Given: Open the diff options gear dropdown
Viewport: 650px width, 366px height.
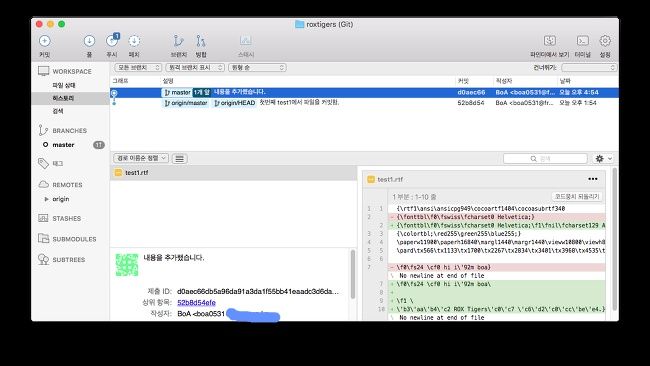Looking at the screenshot, I should pos(603,158).
